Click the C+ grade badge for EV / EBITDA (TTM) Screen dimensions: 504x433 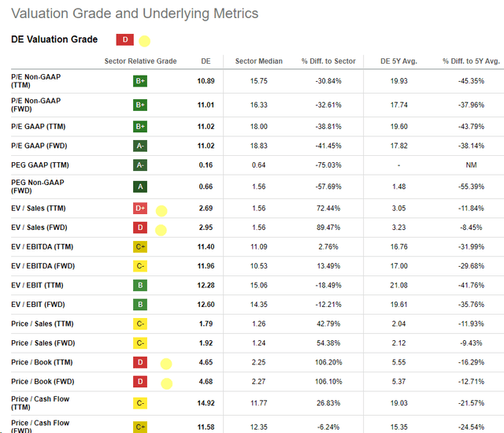(x=140, y=246)
